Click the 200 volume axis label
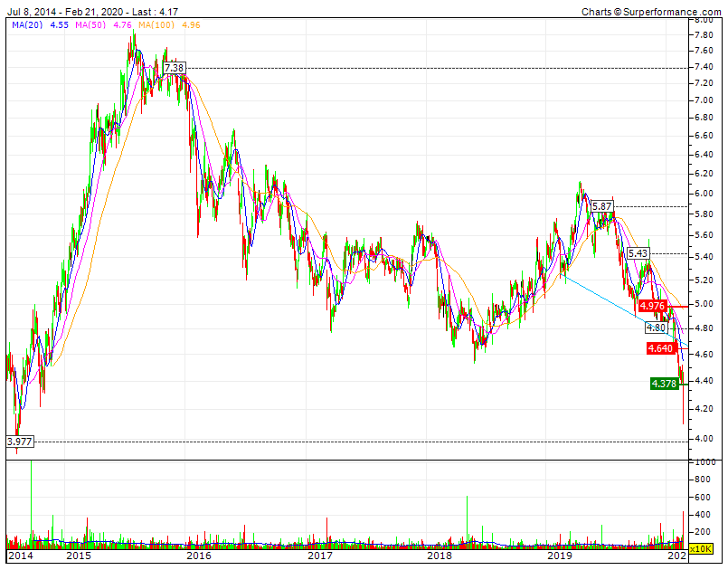 [x=703, y=532]
